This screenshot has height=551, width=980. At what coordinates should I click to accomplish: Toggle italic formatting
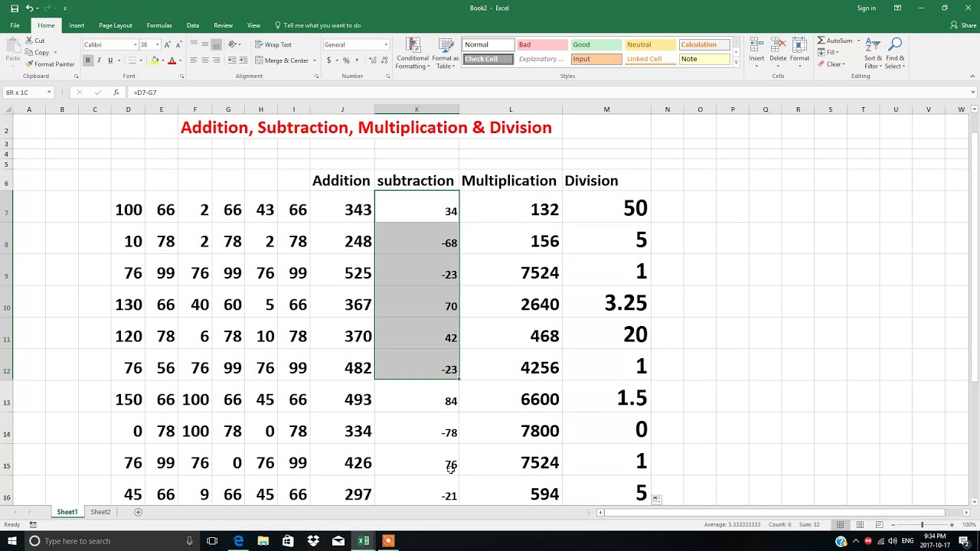tap(100, 60)
